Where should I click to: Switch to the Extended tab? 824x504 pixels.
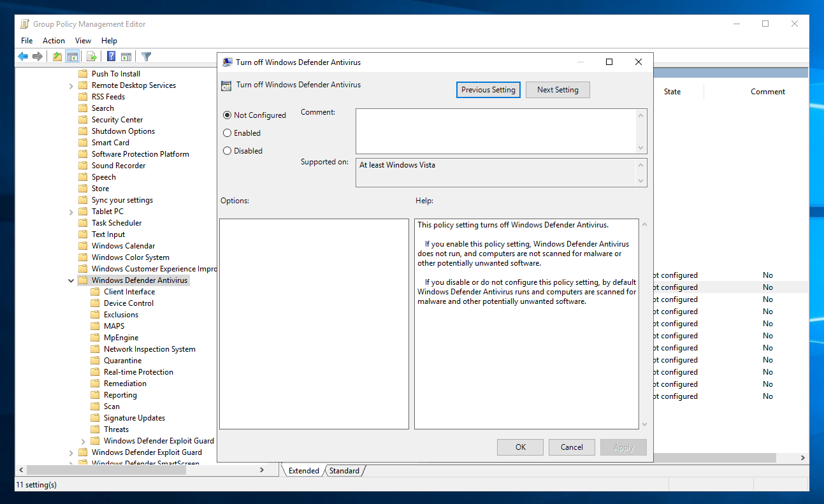(303, 471)
